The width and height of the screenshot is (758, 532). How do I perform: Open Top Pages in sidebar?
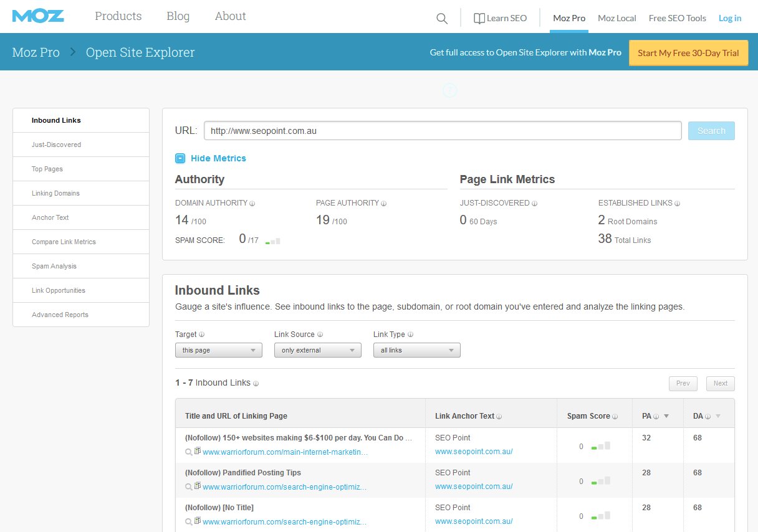tap(81, 169)
